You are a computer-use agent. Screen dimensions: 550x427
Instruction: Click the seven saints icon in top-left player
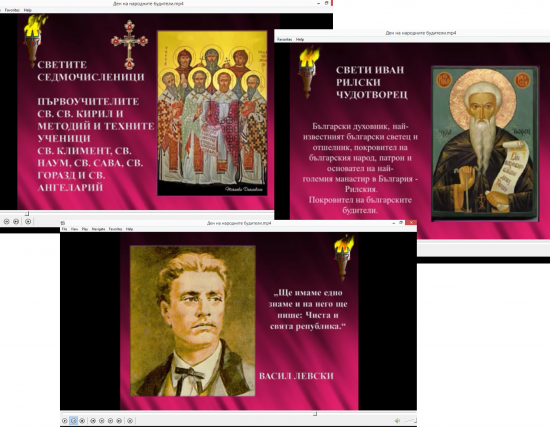212,113
